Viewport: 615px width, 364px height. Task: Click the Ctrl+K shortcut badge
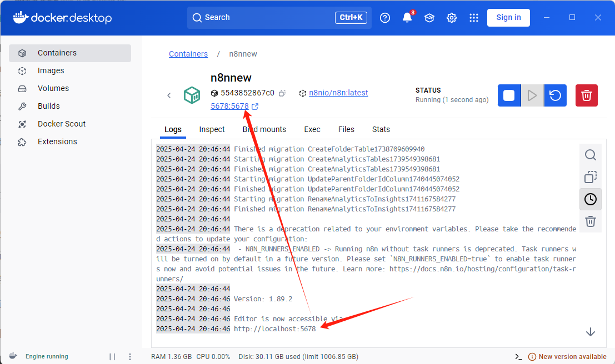click(x=351, y=18)
